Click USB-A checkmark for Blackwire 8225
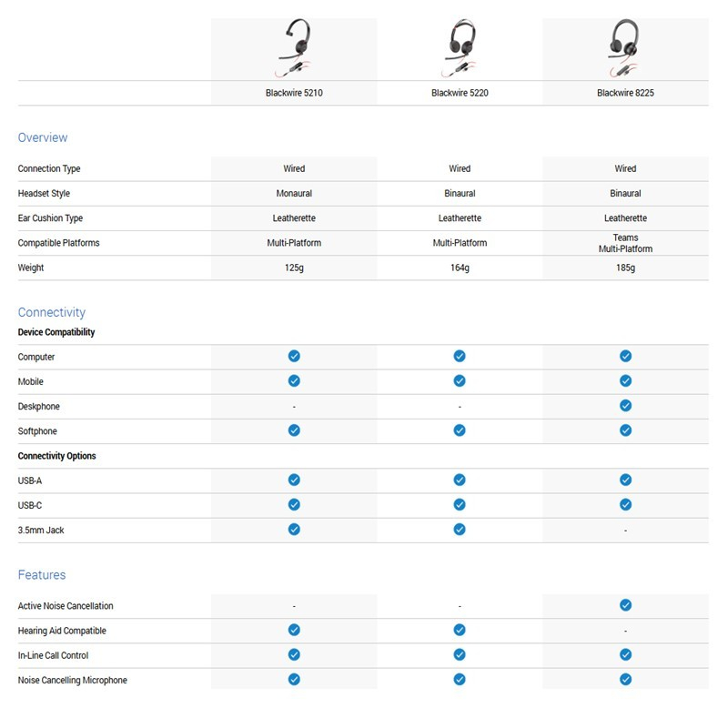This screenshot has width=728, height=728. [625, 480]
